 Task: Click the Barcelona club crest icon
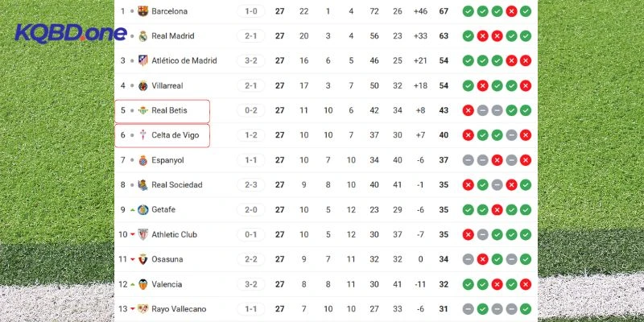142,11
